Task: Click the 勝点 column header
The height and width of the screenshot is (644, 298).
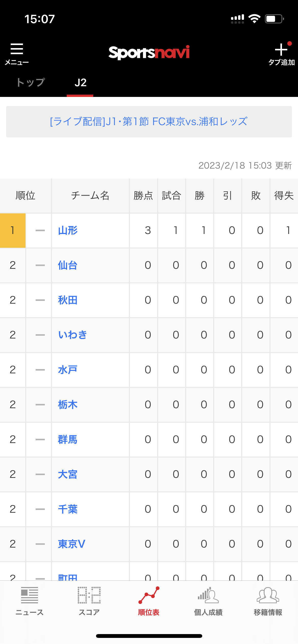Action: [x=143, y=196]
